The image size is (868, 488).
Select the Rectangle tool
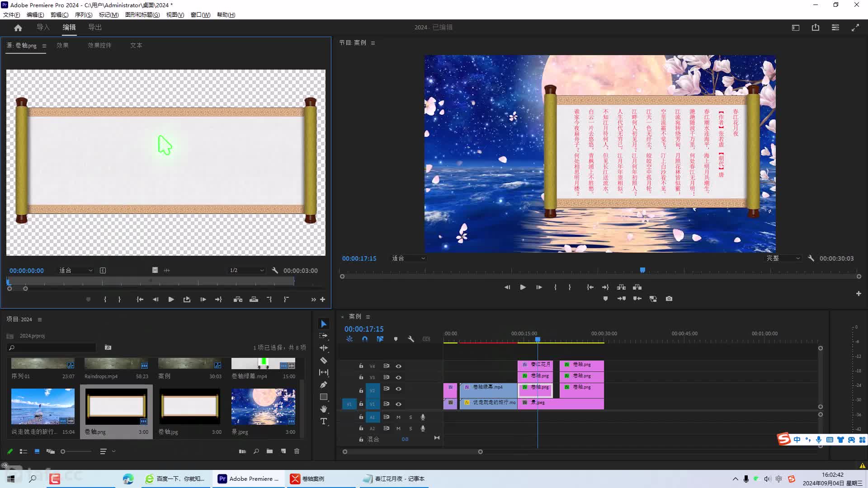(324, 397)
